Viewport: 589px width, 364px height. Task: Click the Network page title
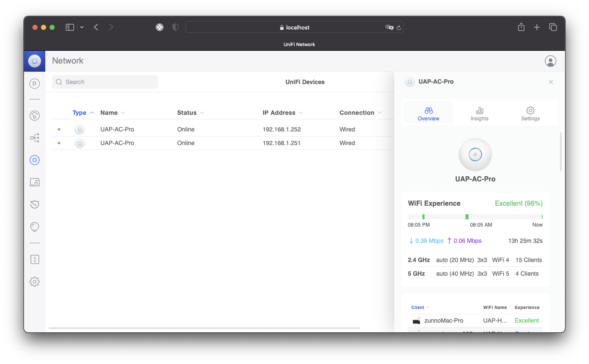click(68, 61)
